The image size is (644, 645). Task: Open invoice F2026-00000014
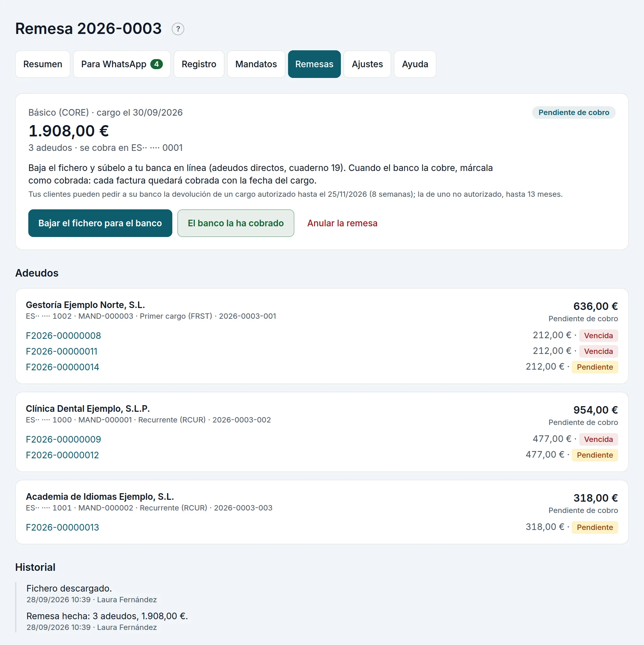(63, 367)
